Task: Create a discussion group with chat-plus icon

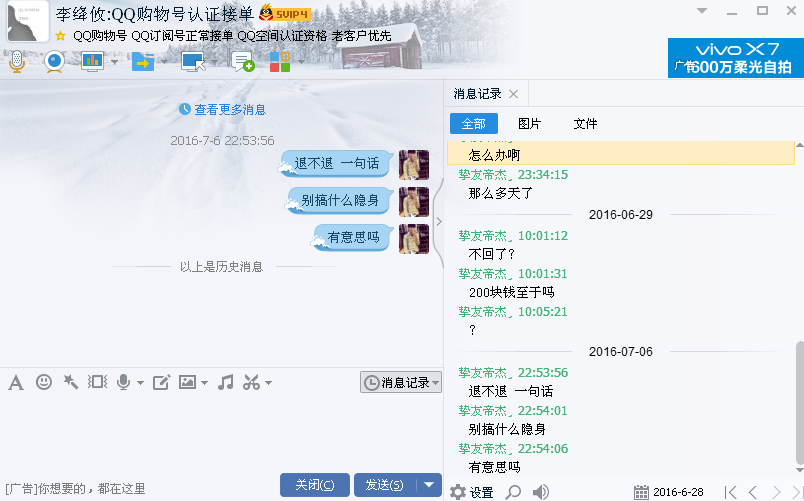Action: click(243, 62)
